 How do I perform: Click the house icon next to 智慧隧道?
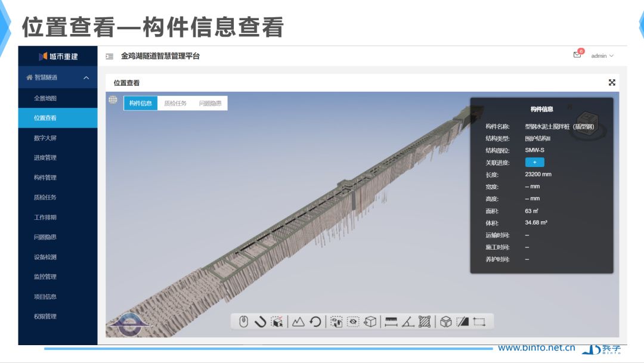point(29,77)
